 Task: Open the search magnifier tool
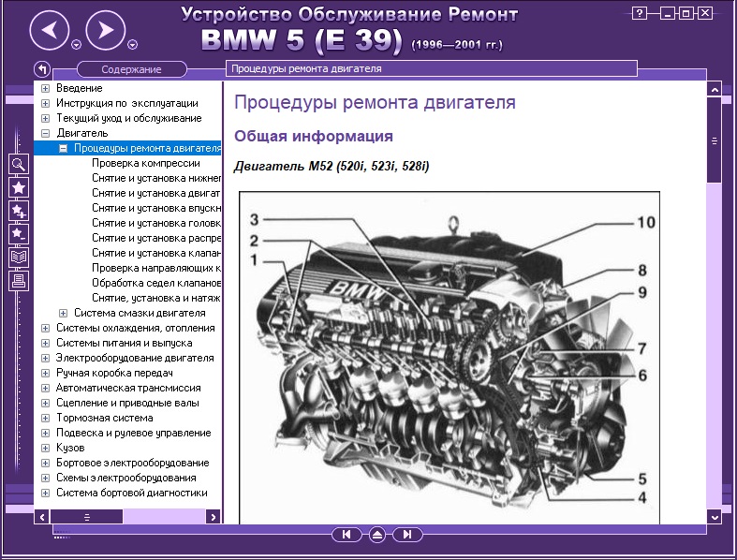(19, 165)
